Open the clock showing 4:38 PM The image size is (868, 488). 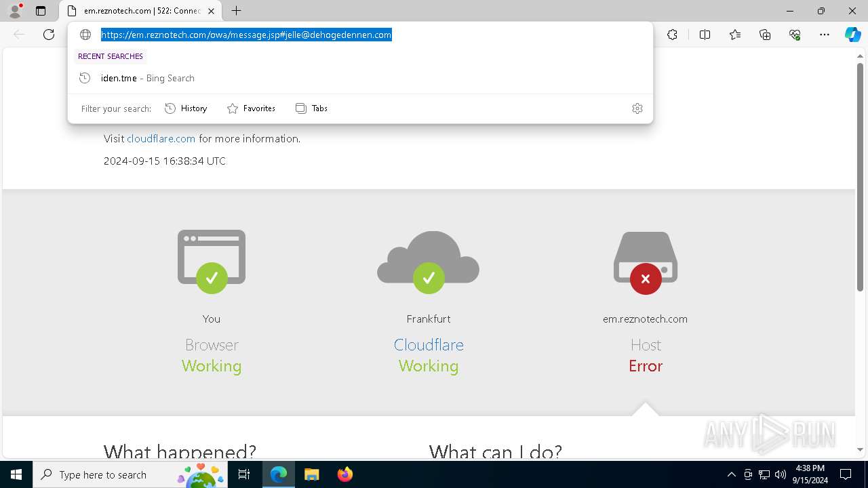(810, 474)
